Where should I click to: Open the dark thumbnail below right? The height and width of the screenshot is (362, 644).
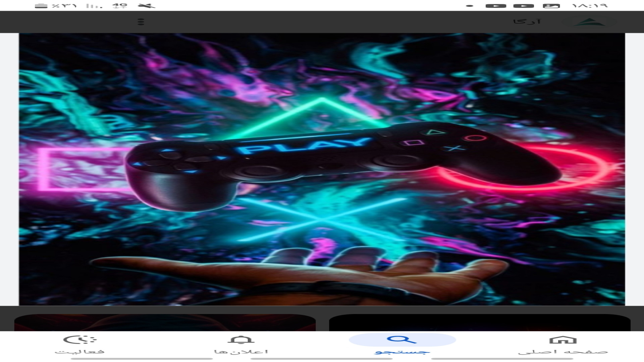pyautogui.click(x=480, y=322)
